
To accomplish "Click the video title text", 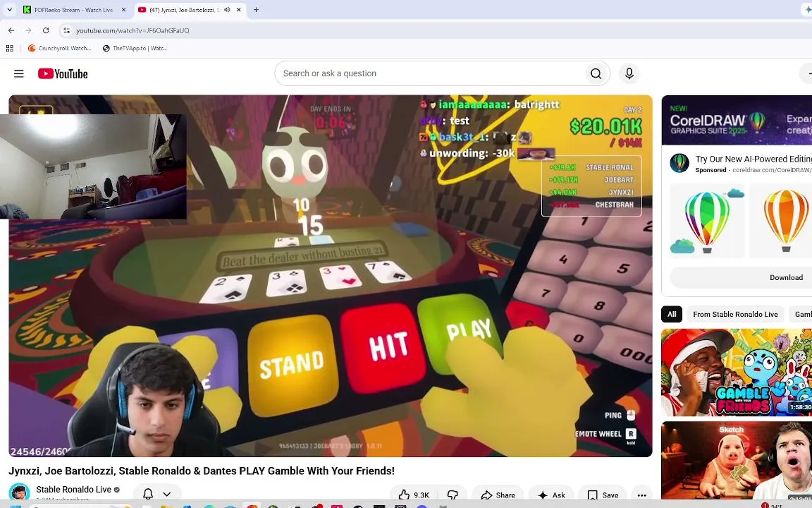I will tap(202, 471).
